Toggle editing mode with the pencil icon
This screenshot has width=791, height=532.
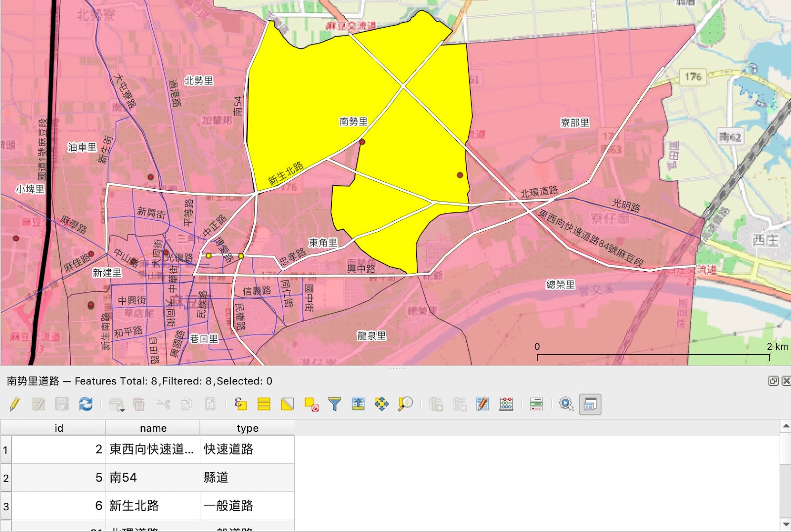[14, 405]
